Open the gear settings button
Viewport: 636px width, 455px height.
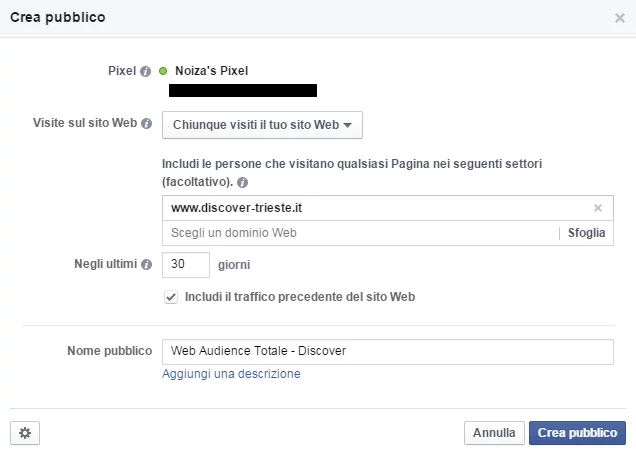click(25, 433)
